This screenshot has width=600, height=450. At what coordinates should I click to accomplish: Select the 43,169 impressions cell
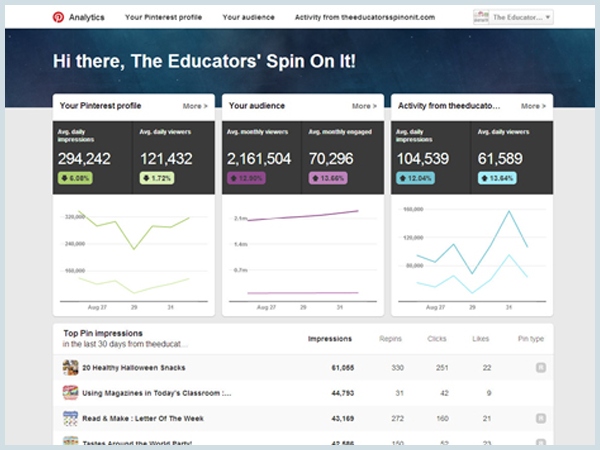pyautogui.click(x=343, y=418)
